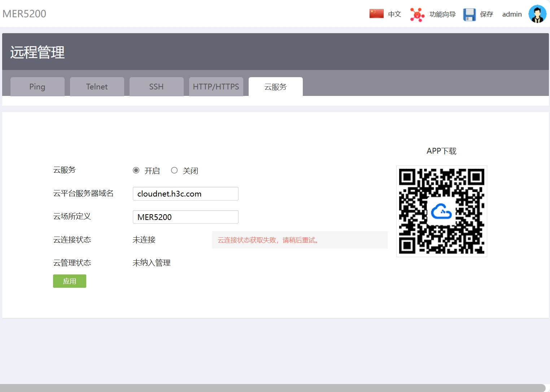Focus the 云平台服务器域名 input field
Viewport: 550px width, 392px height.
pyautogui.click(x=185, y=194)
